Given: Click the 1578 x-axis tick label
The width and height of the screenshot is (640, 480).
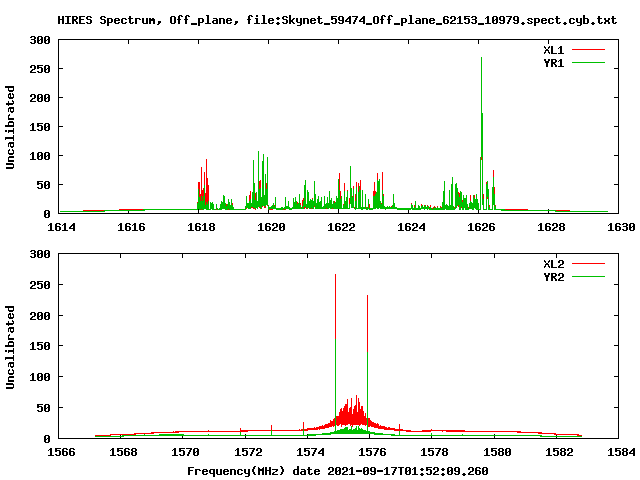Looking at the screenshot, I should [x=435, y=452].
